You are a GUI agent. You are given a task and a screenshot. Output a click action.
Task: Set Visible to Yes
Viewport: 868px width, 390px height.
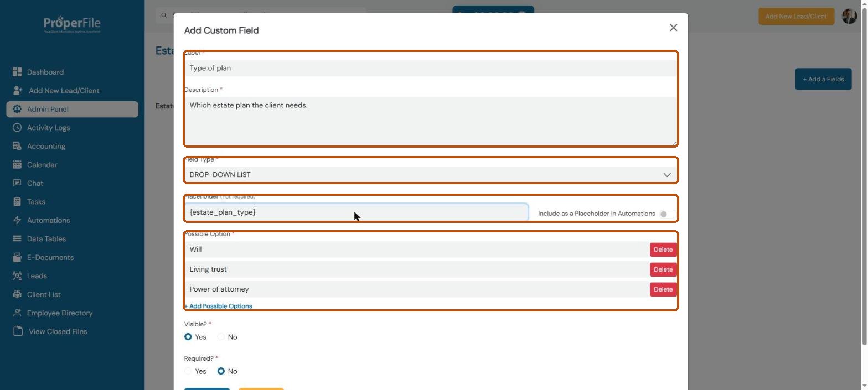(x=188, y=337)
